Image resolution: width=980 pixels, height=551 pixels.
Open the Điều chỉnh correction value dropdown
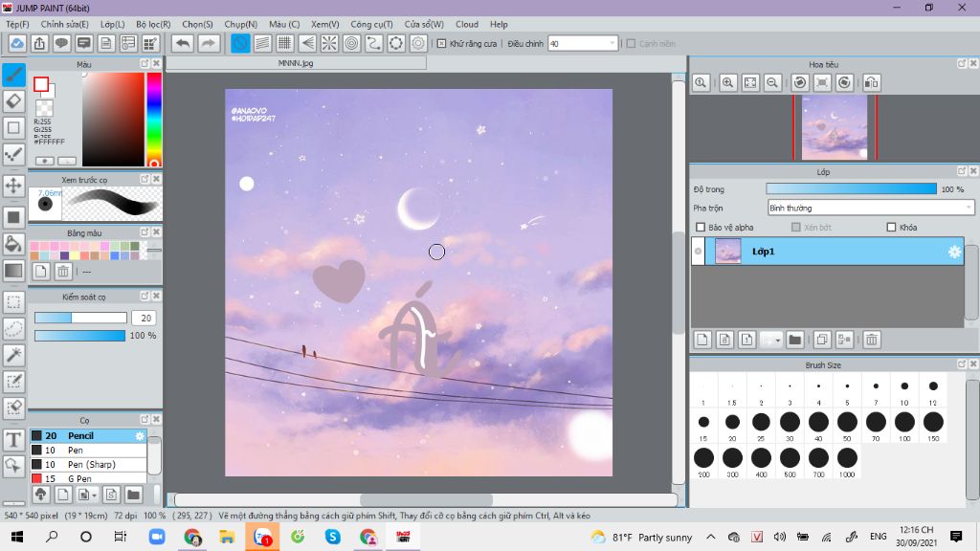[583, 44]
